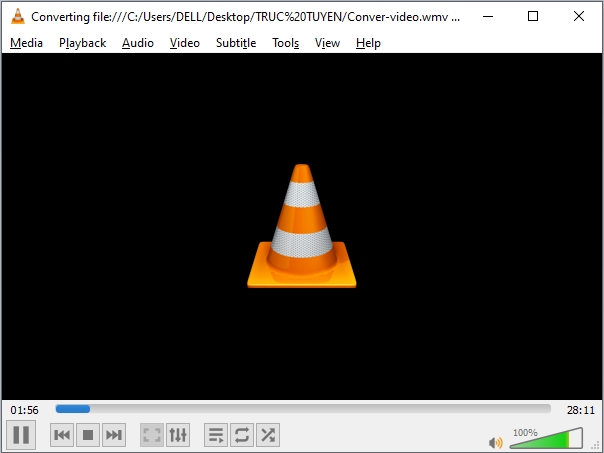Toggle random shuffle playback

pyautogui.click(x=268, y=435)
